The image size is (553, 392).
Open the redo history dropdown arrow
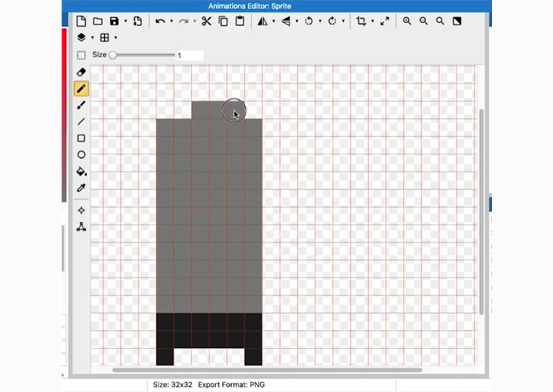(x=195, y=21)
